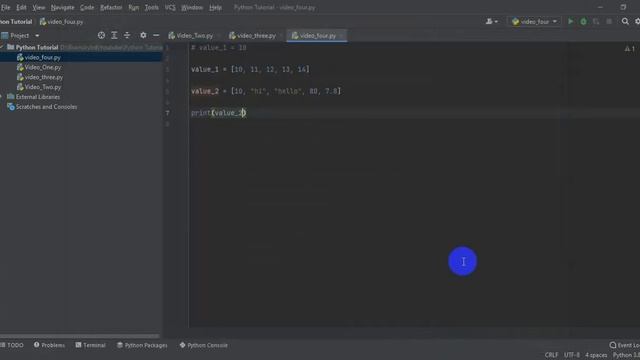This screenshot has height=360, width=640.
Task: Open the View menu
Action: pos(39,7)
